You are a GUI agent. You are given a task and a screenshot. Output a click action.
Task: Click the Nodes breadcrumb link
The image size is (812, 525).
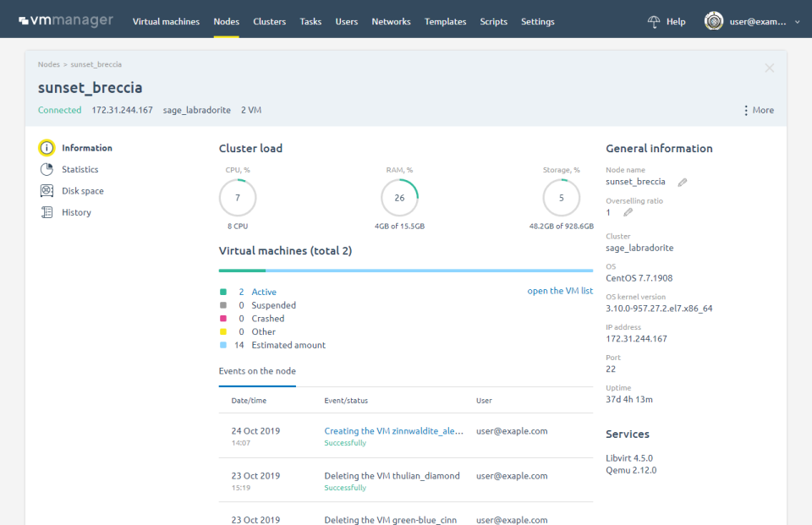[x=48, y=63]
